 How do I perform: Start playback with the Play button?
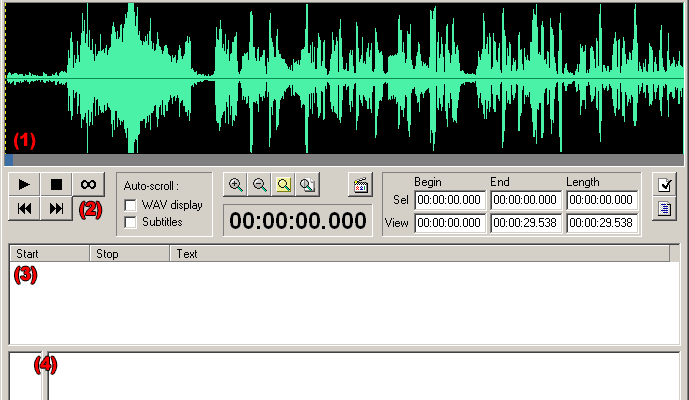[x=24, y=185]
